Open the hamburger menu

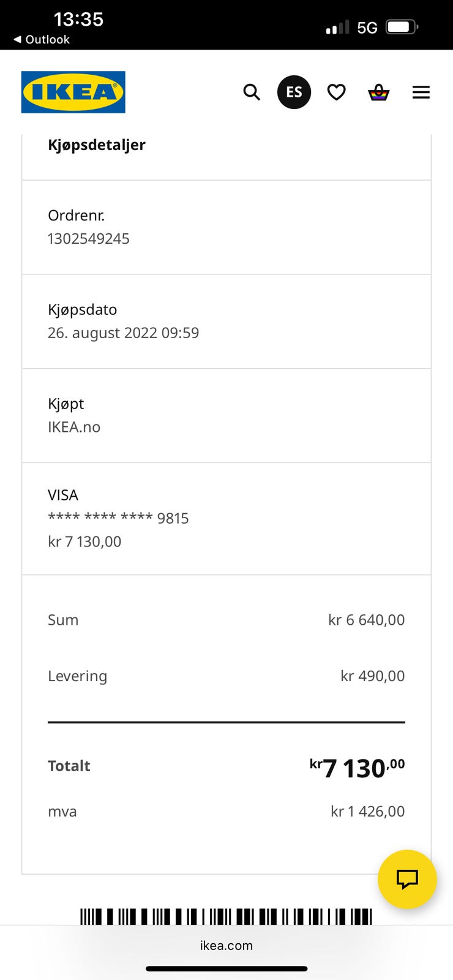click(x=421, y=92)
